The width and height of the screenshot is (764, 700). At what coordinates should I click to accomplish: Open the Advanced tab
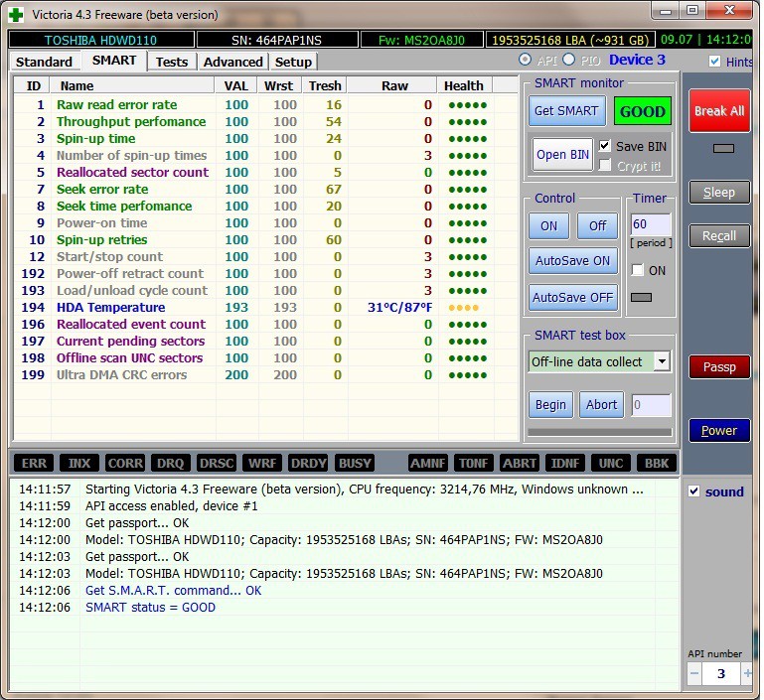click(232, 62)
